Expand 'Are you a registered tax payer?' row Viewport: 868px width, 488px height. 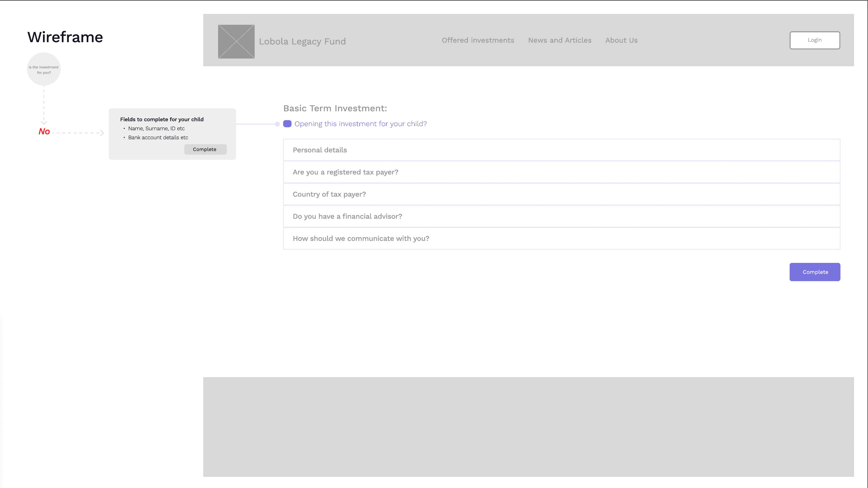pos(561,172)
